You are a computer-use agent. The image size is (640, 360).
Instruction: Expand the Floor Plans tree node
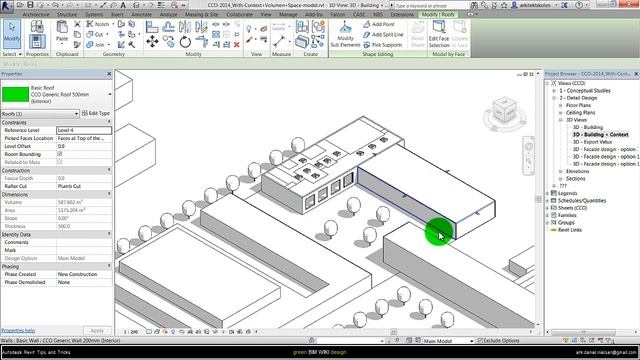click(561, 105)
